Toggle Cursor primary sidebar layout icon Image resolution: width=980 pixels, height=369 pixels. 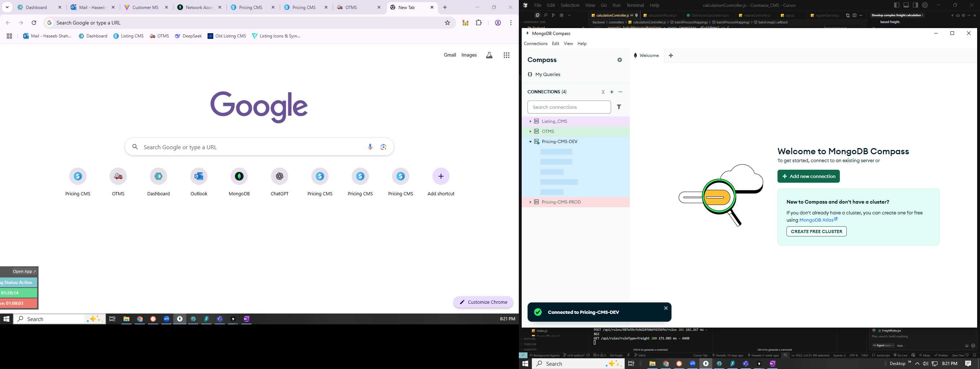[x=897, y=5]
